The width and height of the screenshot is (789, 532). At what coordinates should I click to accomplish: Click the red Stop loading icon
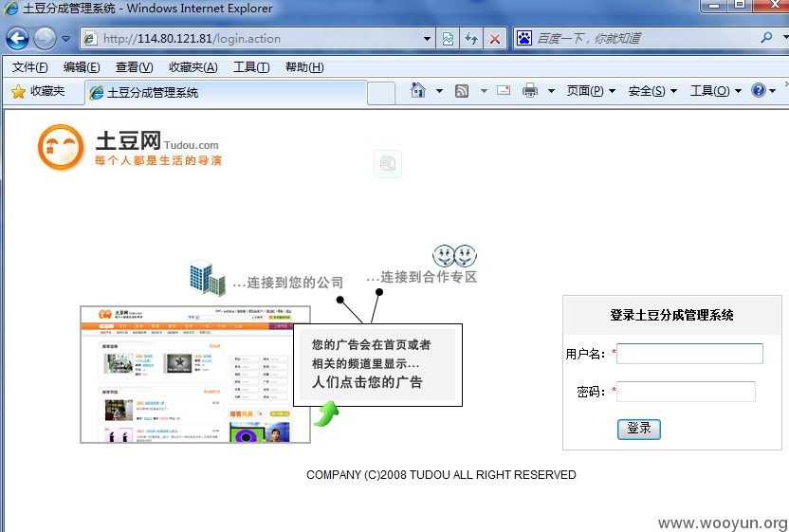(495, 38)
